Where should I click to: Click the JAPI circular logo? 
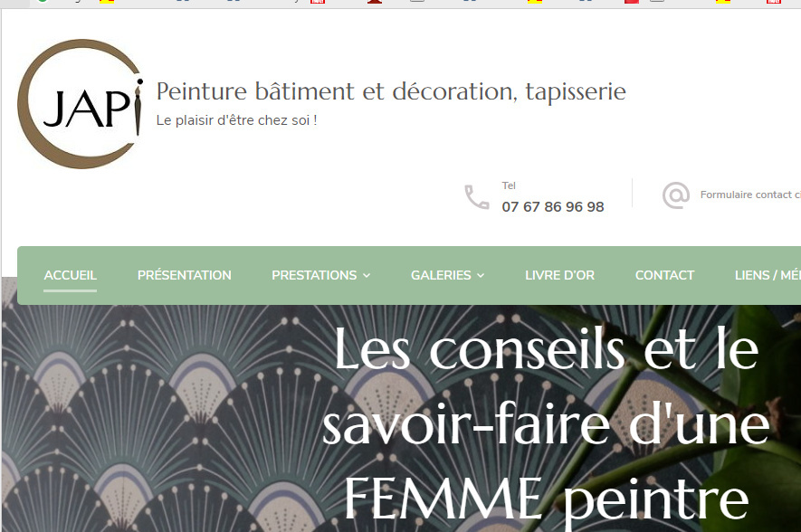(81, 104)
